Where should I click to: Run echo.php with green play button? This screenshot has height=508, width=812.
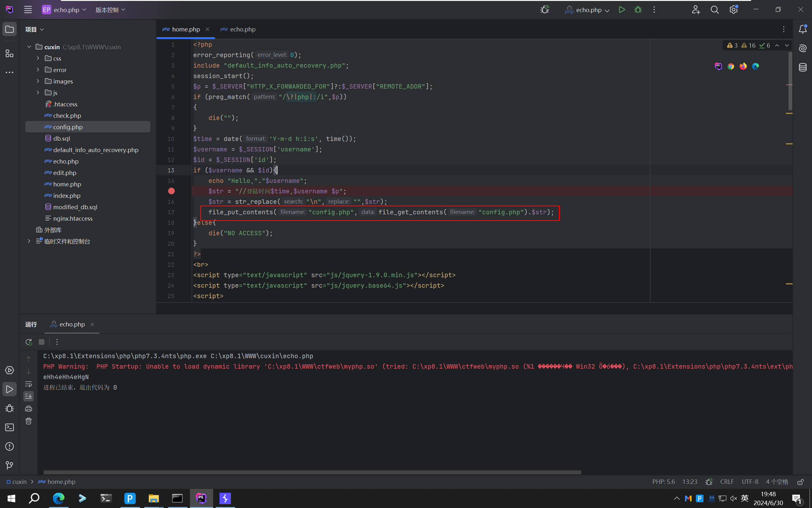[622, 10]
